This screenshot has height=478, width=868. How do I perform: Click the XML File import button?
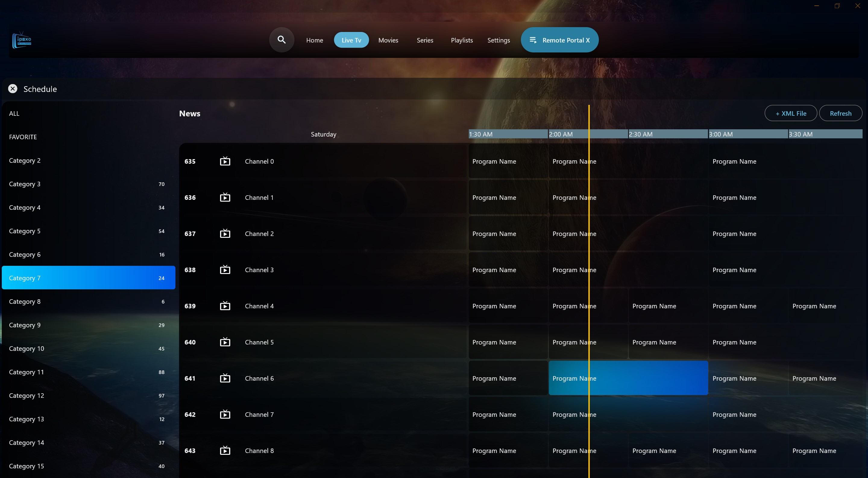790,113
